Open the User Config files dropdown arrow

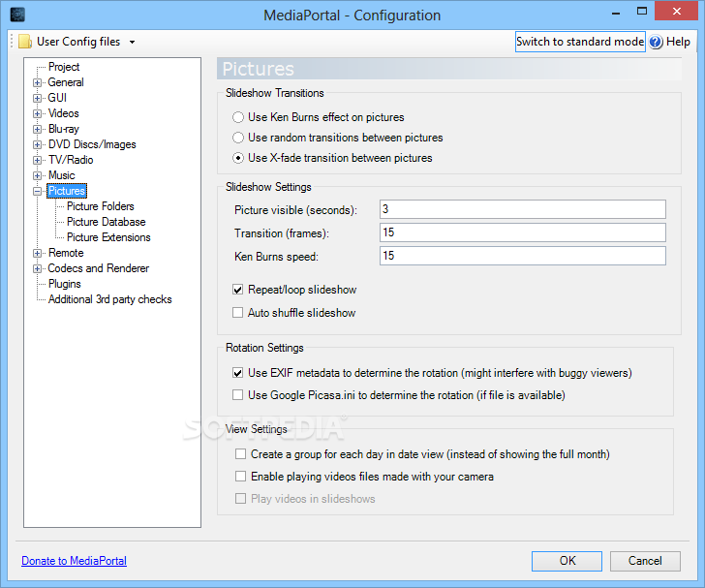click(132, 42)
